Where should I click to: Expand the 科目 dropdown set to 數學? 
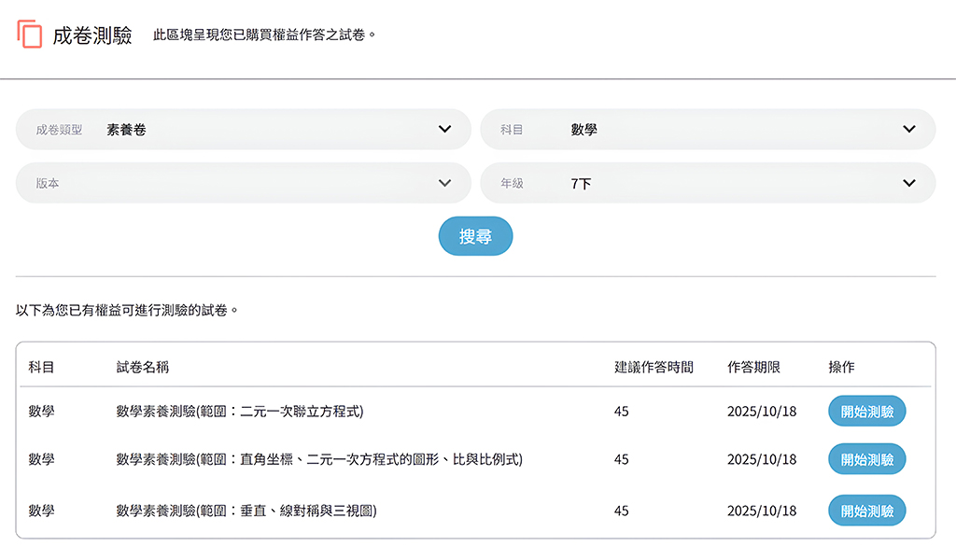pyautogui.click(x=708, y=130)
